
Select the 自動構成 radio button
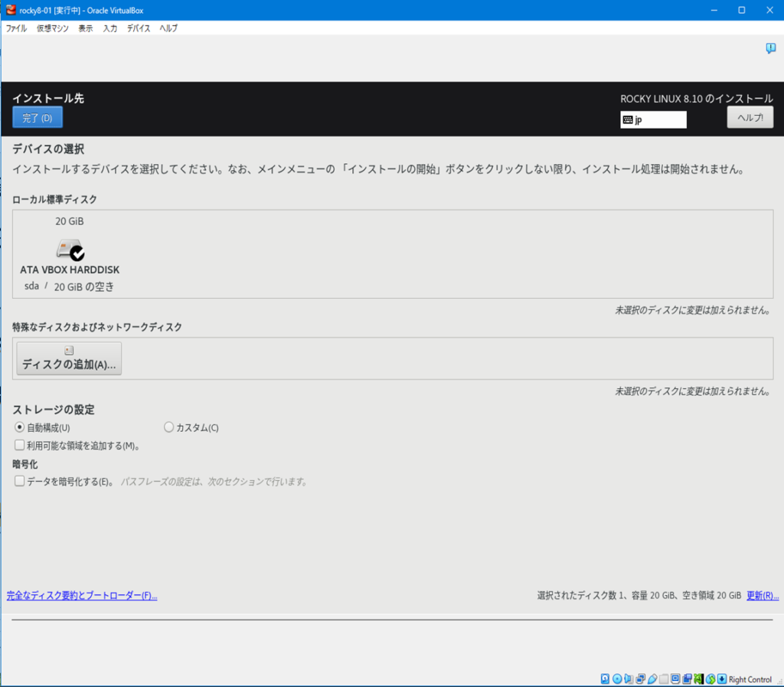pos(20,427)
